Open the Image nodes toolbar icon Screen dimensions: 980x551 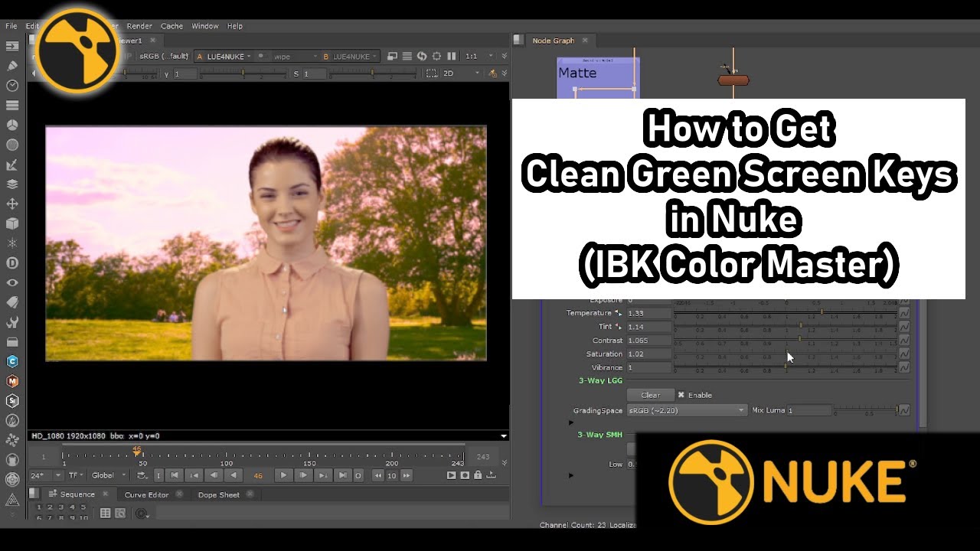pos(12,46)
